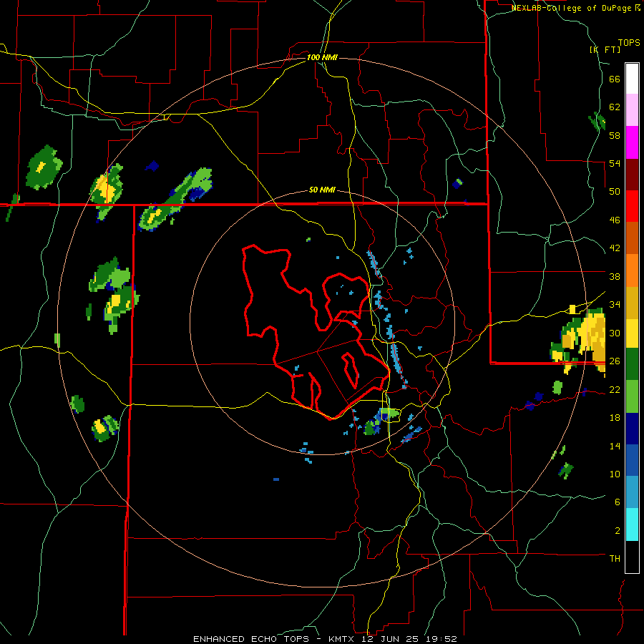Viewport: 644px width, 644px height.
Task: Click the bright red legend swatch
Action: pyautogui.click(x=632, y=206)
